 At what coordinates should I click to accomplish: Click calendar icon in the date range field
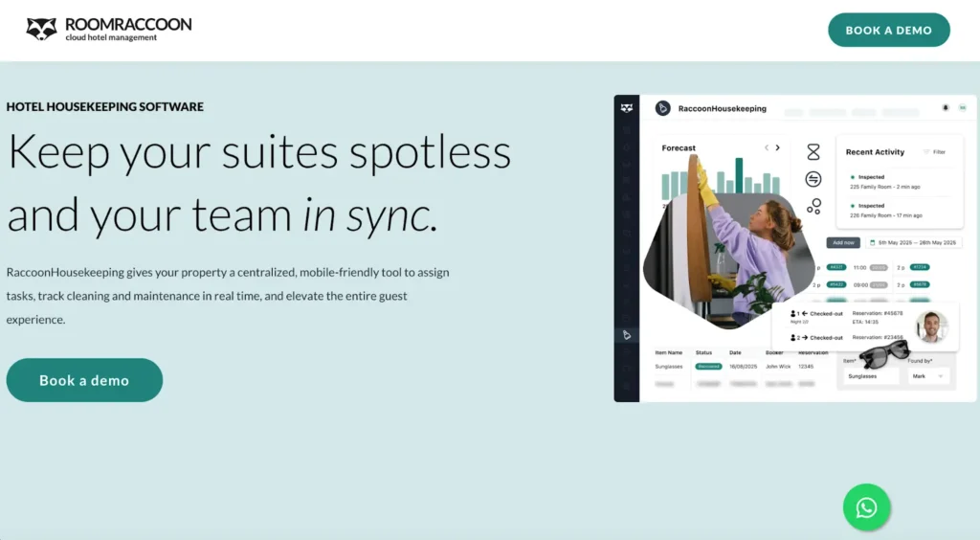click(873, 242)
